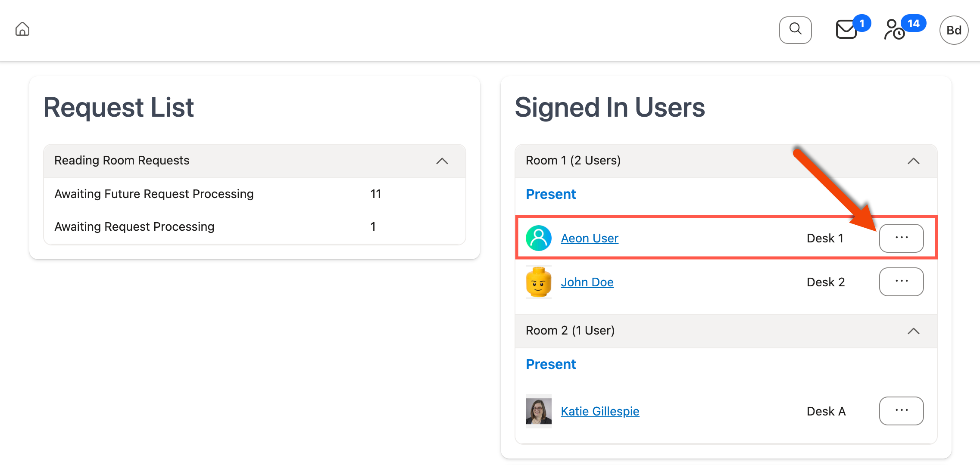Screen dimensions: 980x465
Task: Open the search icon
Action: 795,29
